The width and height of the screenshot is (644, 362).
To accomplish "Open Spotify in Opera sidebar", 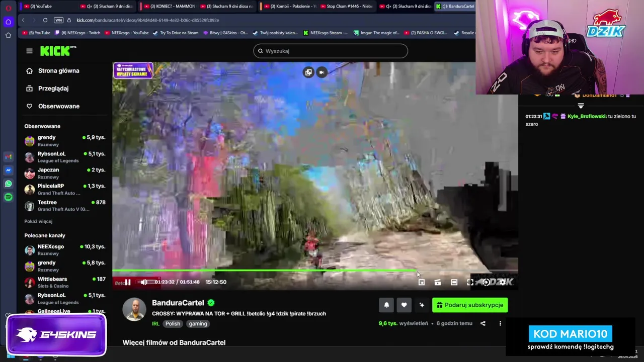I will coord(8,198).
